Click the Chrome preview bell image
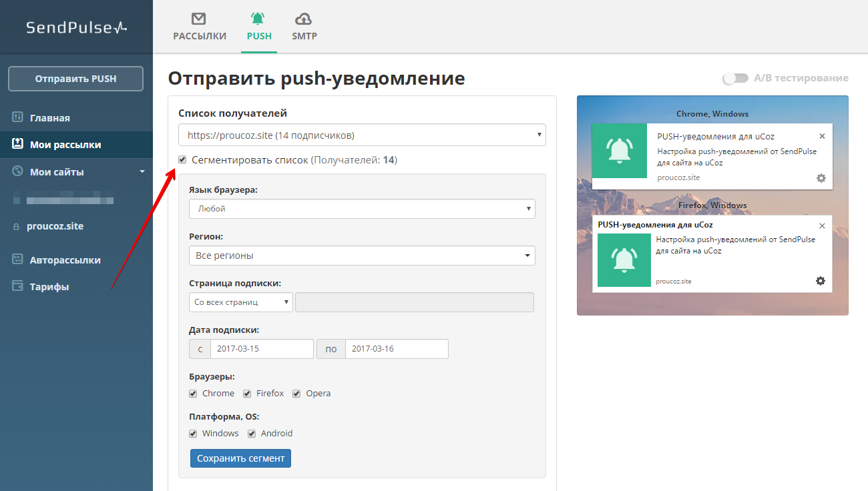This screenshot has width=868, height=491. [620, 151]
